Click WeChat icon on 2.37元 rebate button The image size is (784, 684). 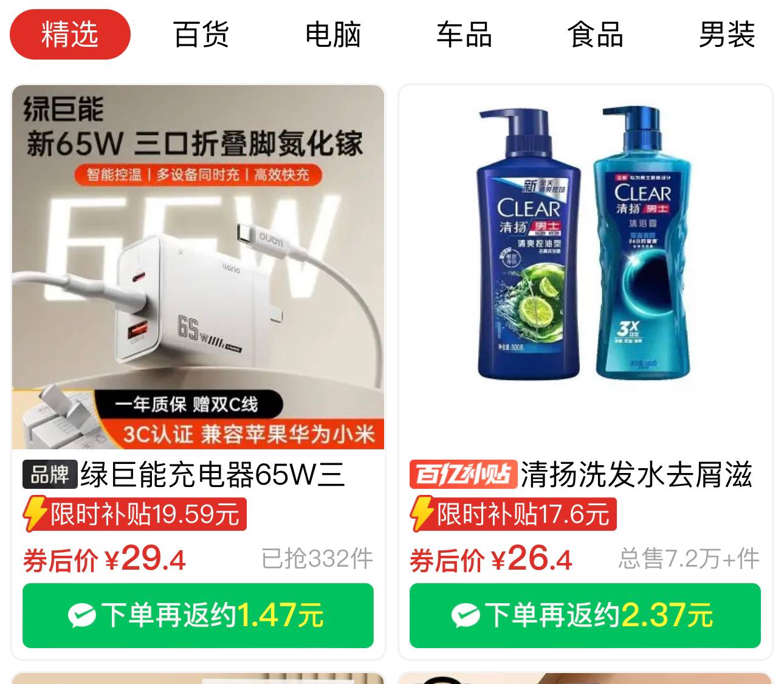[x=466, y=616]
